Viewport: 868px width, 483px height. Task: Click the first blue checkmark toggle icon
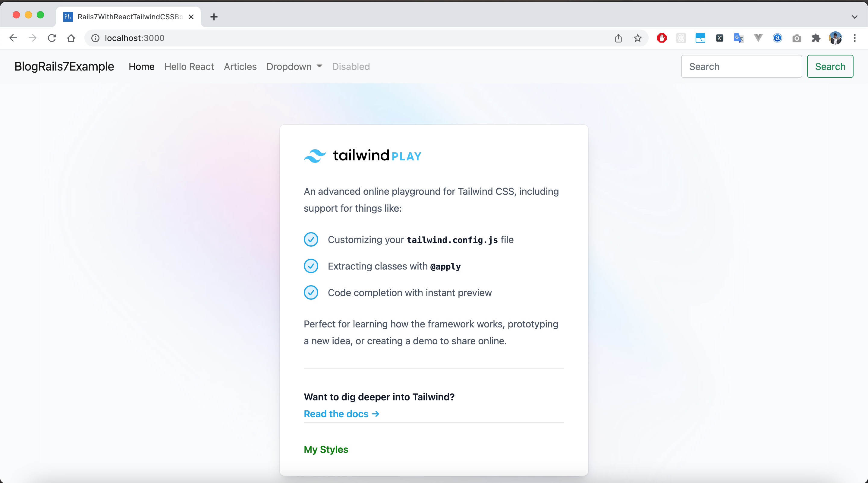[x=311, y=239]
